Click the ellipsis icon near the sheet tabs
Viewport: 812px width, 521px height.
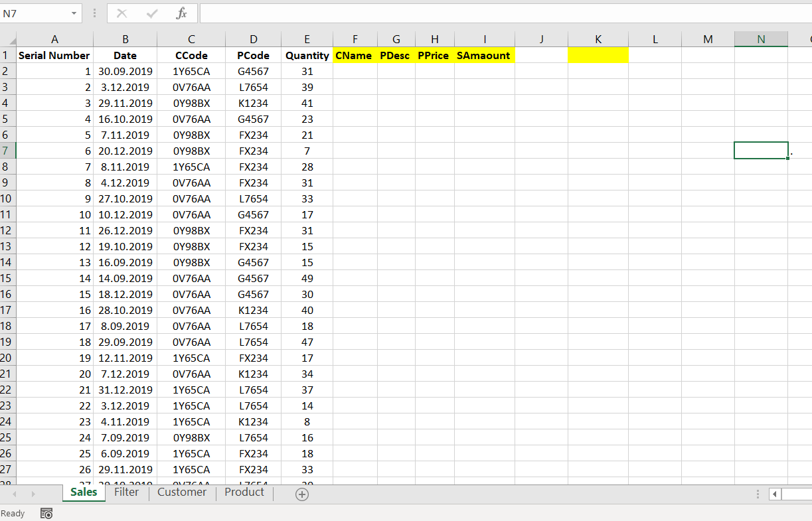[758, 493]
